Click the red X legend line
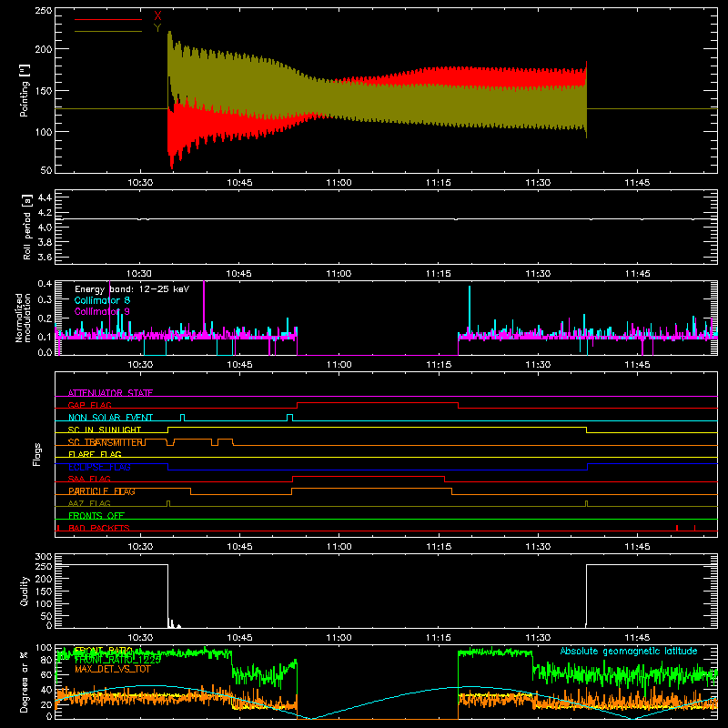The width and height of the screenshot is (728, 728). point(108,19)
